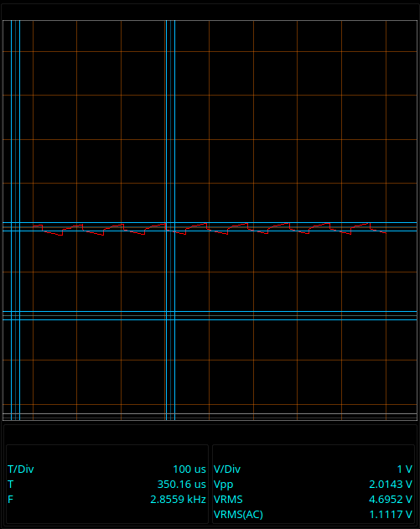Select the 1.1117 V AC RMS reading

[391, 515]
